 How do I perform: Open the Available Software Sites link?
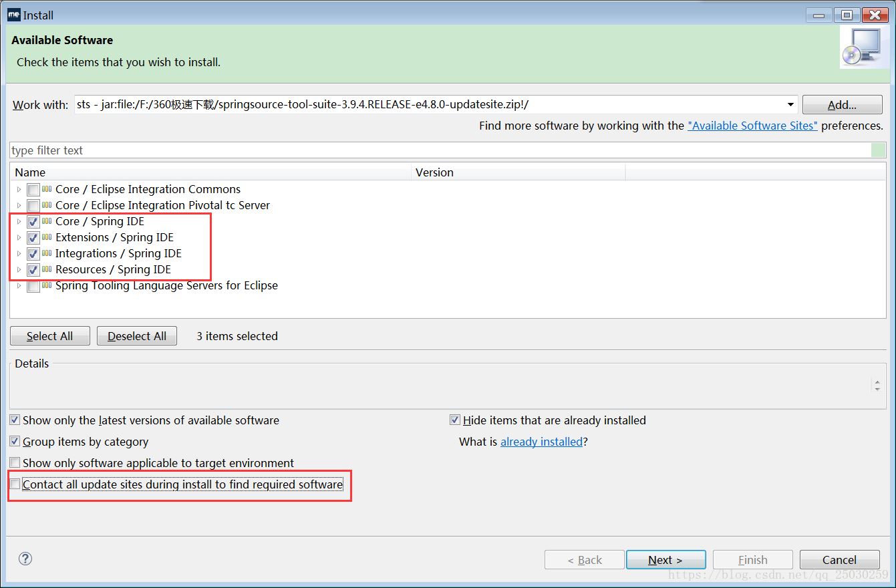(752, 126)
